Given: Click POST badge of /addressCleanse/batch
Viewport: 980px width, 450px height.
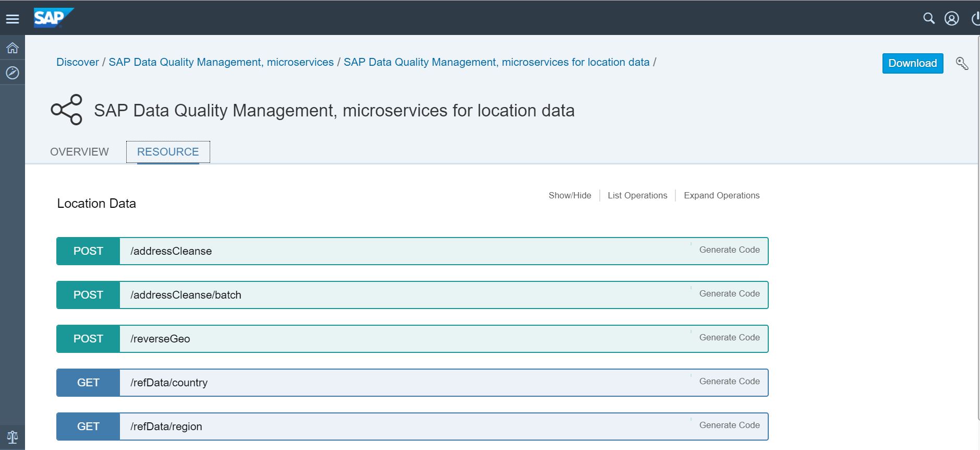Looking at the screenshot, I should pos(88,295).
